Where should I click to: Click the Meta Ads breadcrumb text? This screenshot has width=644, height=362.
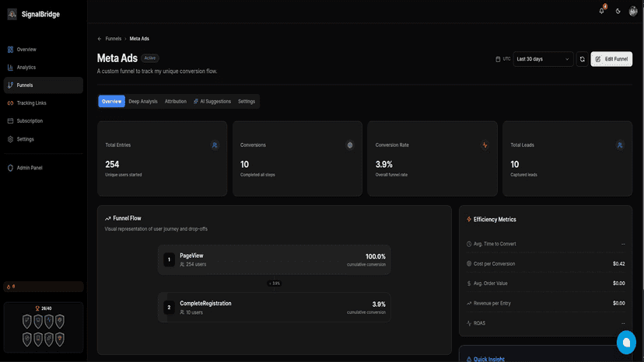139,39
